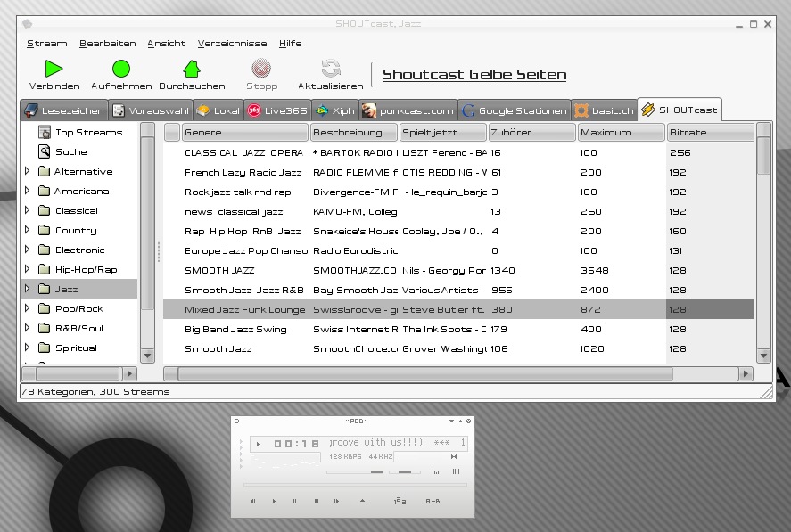Select the SMOOTH JAZZ stream row
Screen dimensions: 791x532
[x=219, y=270]
